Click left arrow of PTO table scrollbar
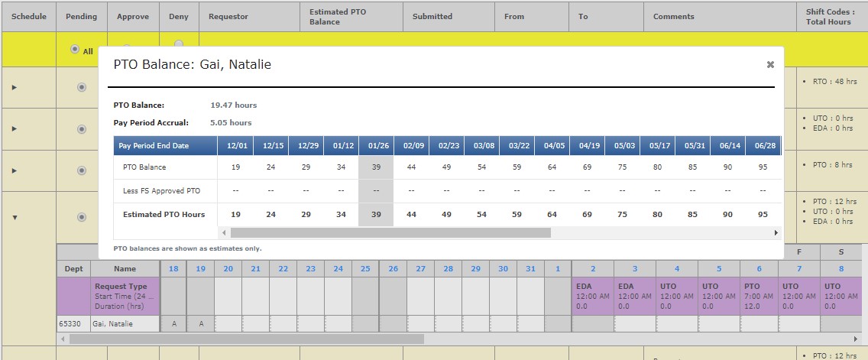The width and height of the screenshot is (868, 360). coord(225,232)
